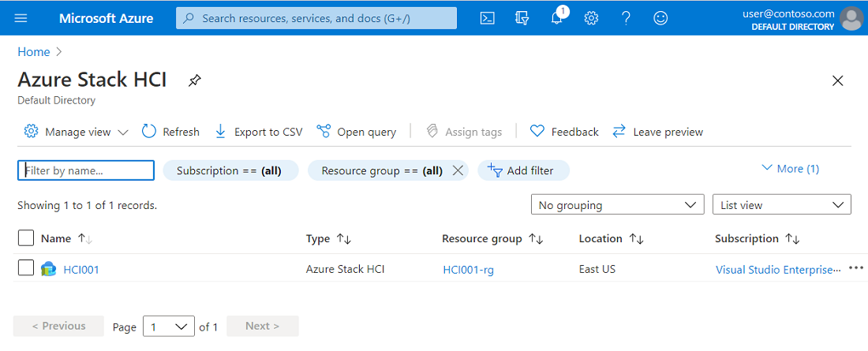
Task: Open the notifications bell
Action: coord(557,18)
